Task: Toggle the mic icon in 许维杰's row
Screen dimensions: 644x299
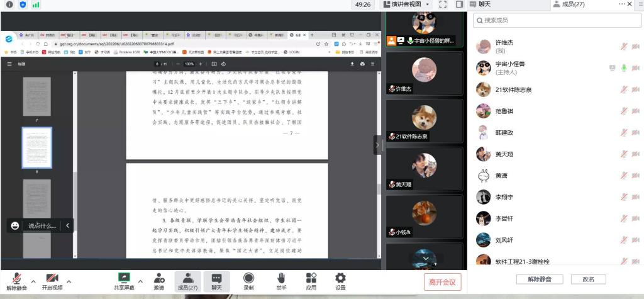Action: point(624,47)
